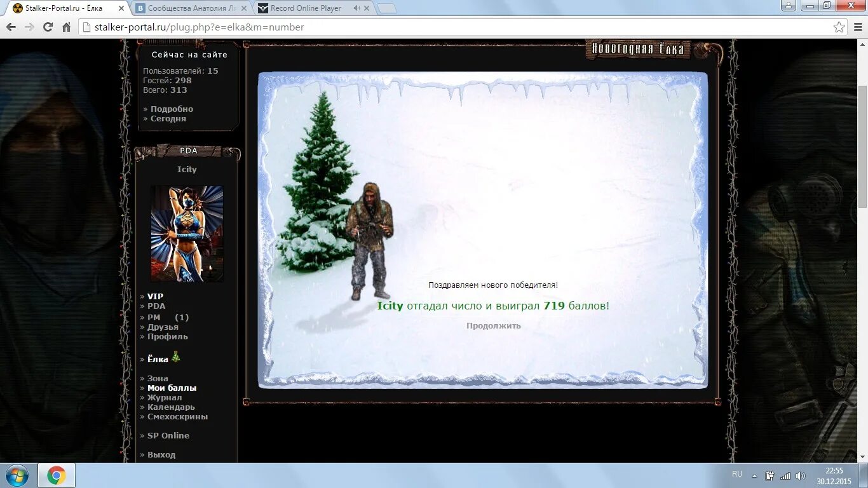868x488 pixels.
Task: Click the small Christmas tree icon beside Ёлка
Action: tap(175, 357)
